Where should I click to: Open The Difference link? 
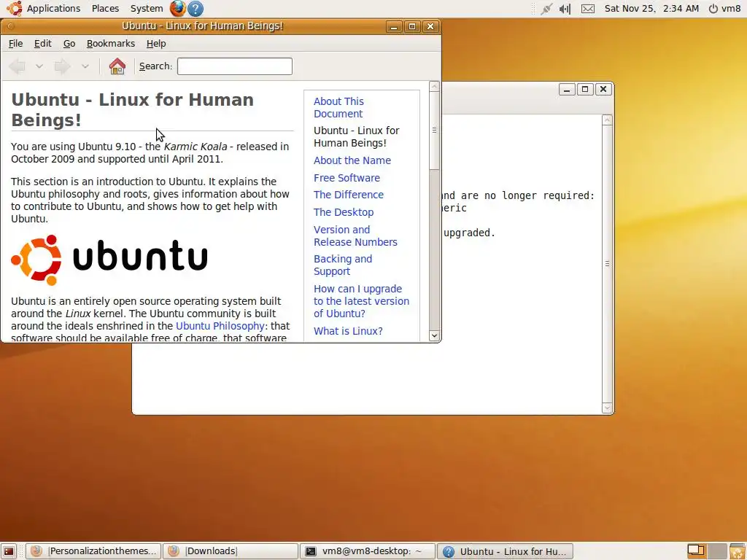coord(349,195)
